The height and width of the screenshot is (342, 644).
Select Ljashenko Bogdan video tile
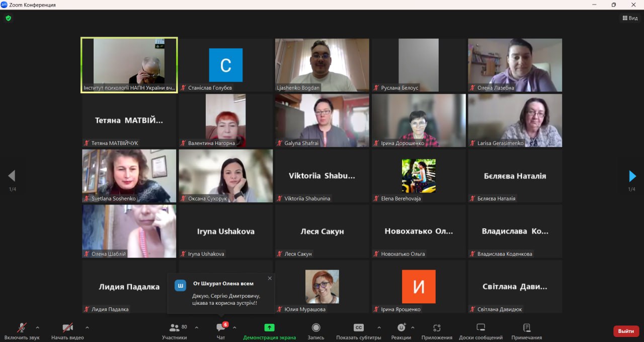[322, 65]
